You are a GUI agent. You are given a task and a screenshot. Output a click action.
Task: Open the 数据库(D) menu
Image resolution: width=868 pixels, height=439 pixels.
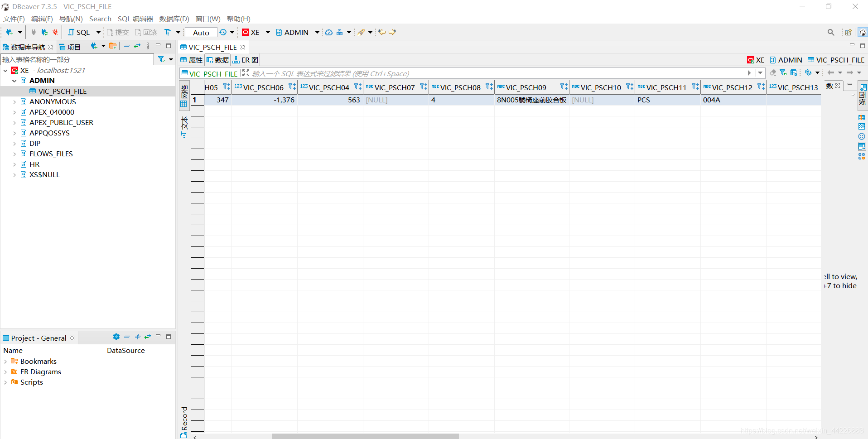coord(174,19)
